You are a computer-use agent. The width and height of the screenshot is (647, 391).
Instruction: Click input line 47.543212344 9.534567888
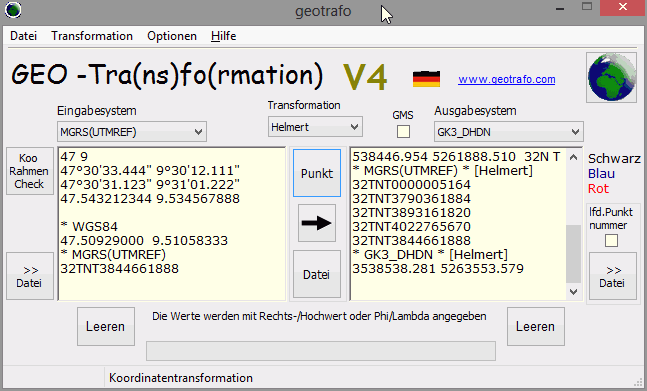[x=150, y=199]
